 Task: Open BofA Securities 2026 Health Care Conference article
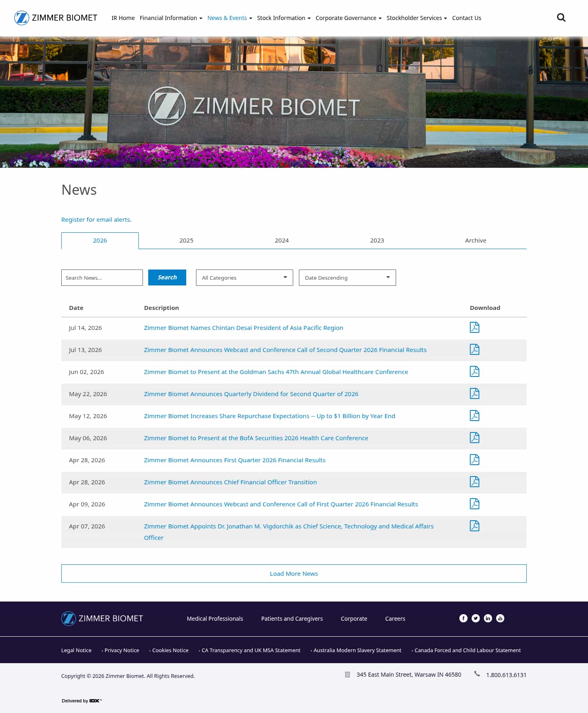[x=256, y=438]
